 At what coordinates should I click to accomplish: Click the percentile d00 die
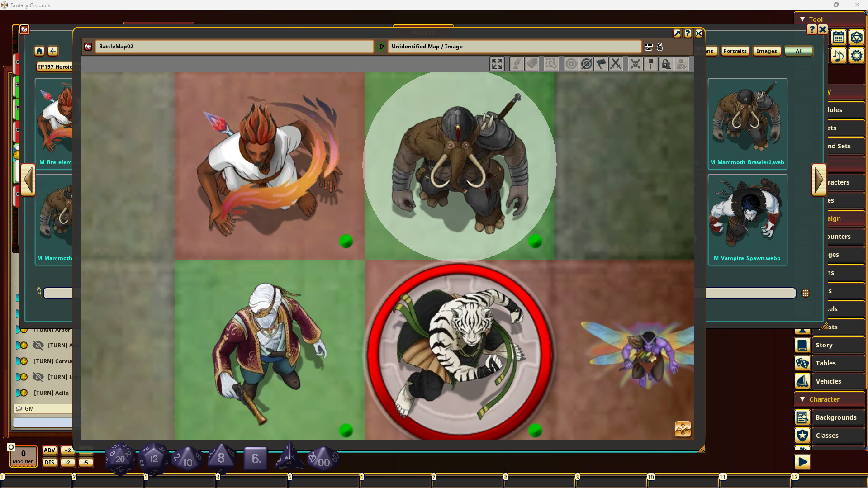coord(323,460)
